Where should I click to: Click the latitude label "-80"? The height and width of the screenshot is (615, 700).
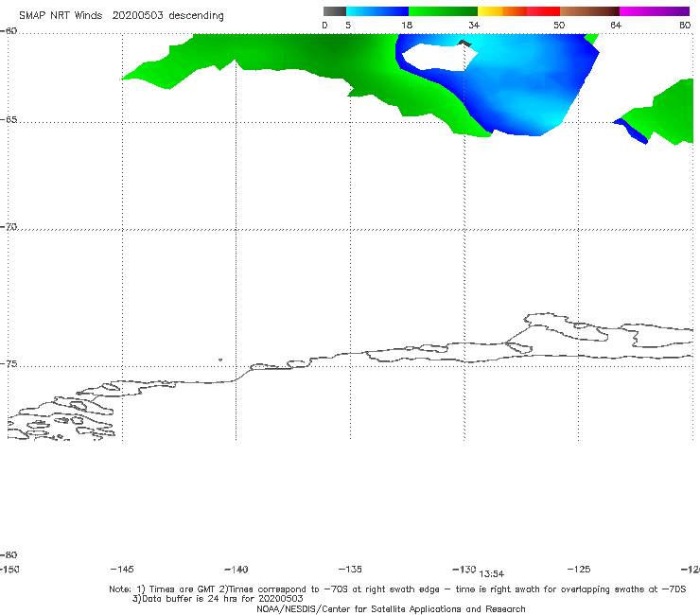pyautogui.click(x=9, y=554)
